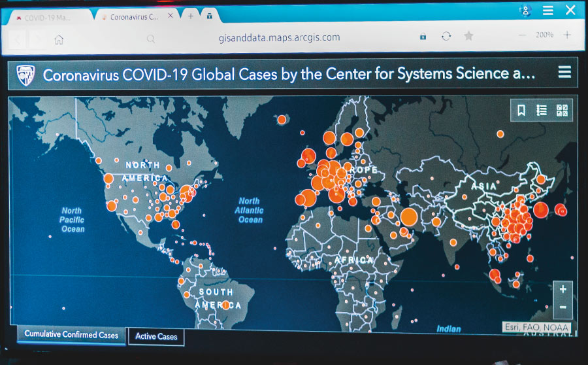This screenshot has width=588, height=365.
Task: Select the Cumulative Confirmed Cases tab
Action: coord(71,334)
